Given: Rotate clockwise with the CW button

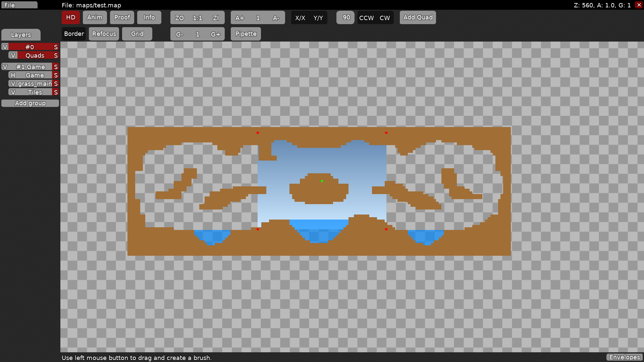Looking at the screenshot, I should click(x=385, y=18).
